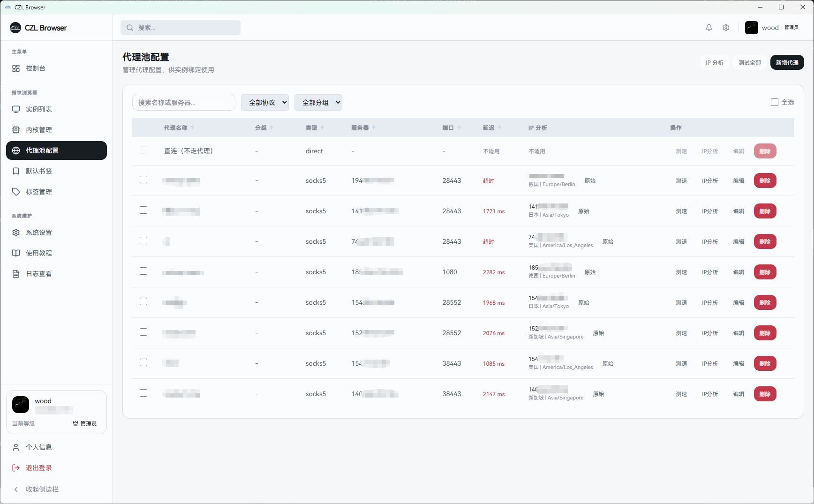The width and height of the screenshot is (814, 504).
Task: Open 系统设置 menu item
Action: point(56,233)
